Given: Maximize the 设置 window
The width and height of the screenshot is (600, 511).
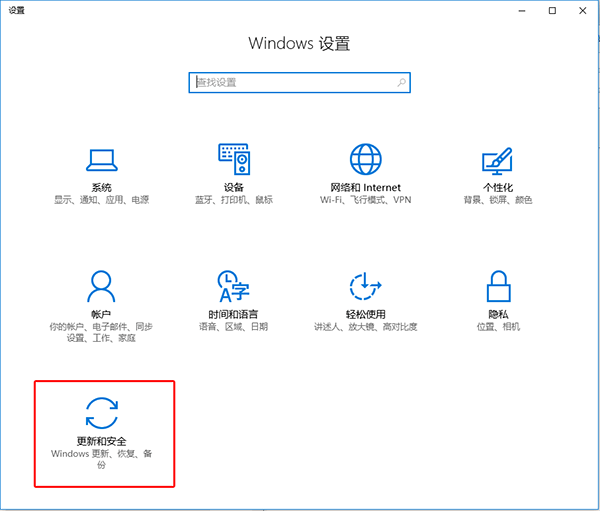Looking at the screenshot, I should pos(552,11).
